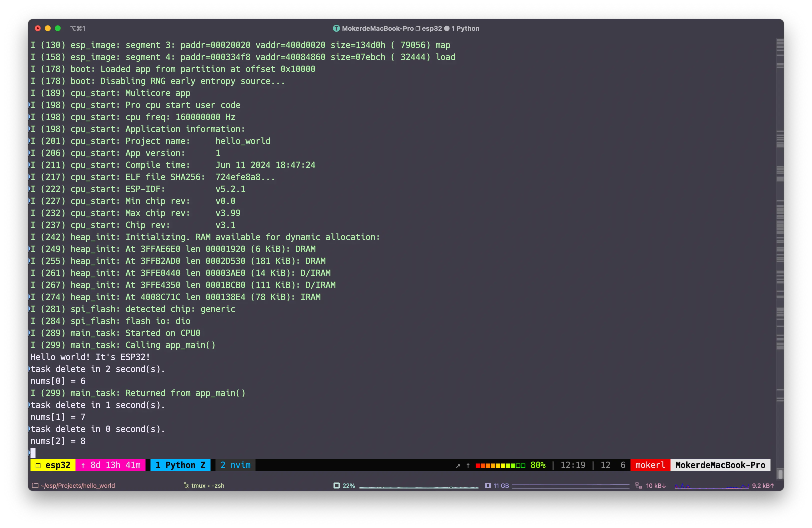Click the 'Hello world! It's ESP32!' line

pyautogui.click(x=90, y=357)
